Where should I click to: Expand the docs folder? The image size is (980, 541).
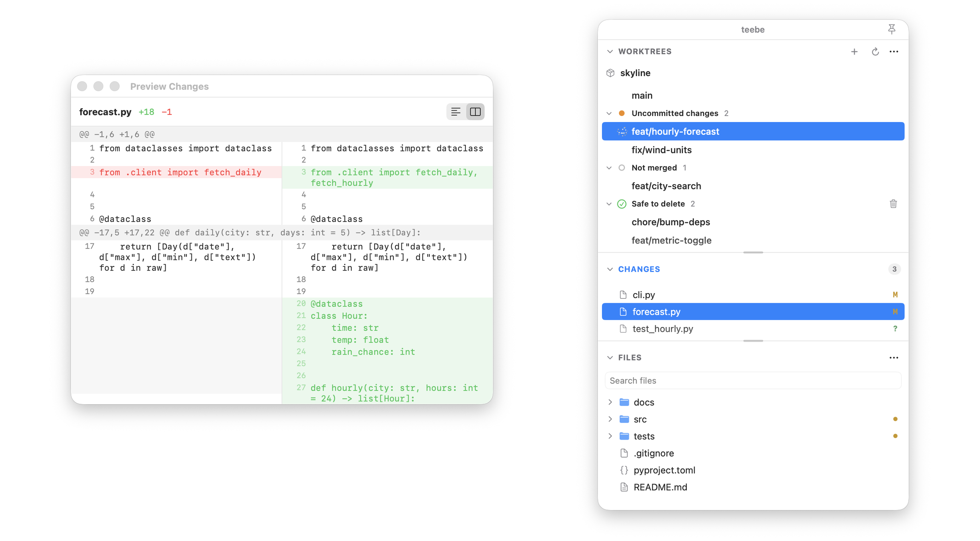click(x=610, y=402)
